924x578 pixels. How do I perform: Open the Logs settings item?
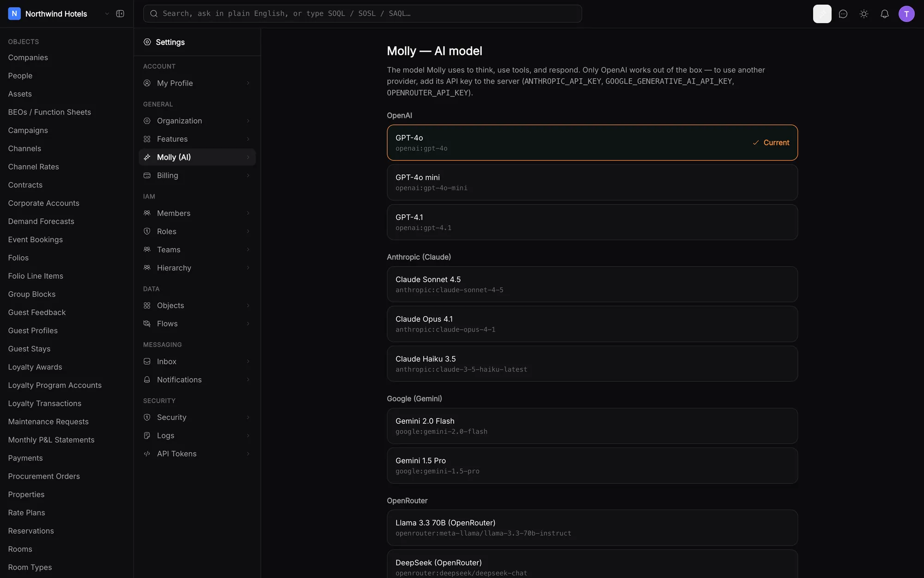197,436
